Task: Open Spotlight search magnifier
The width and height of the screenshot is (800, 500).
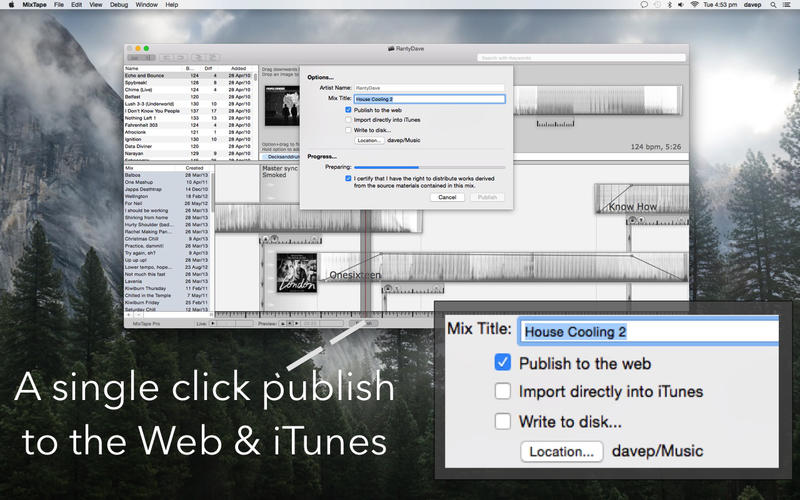Action: (773, 5)
